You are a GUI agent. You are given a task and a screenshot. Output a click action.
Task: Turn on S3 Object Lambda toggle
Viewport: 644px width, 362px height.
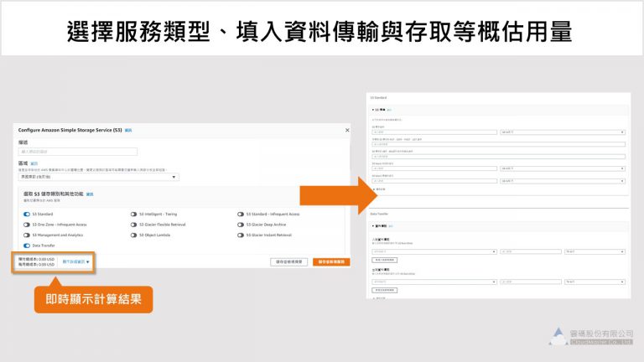coord(133,235)
